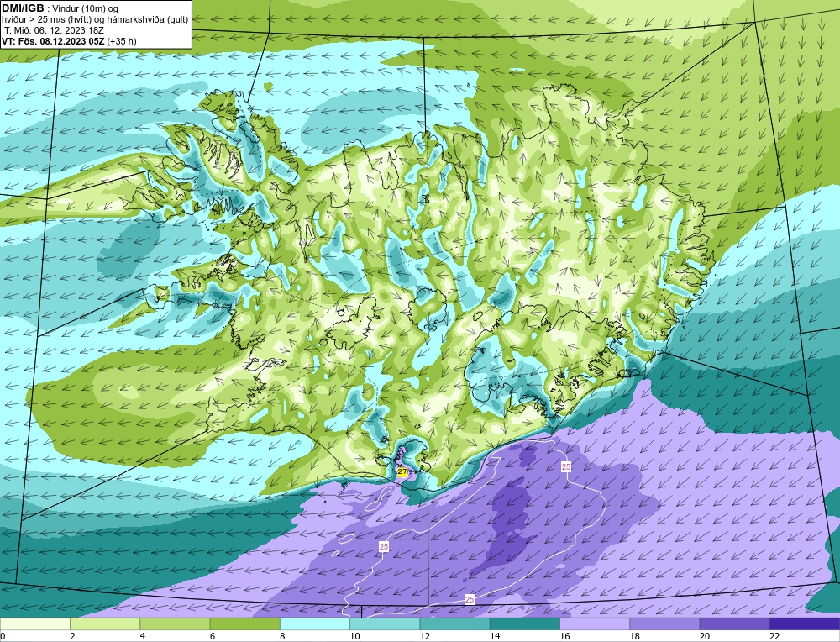Click the legend scale label 8

tap(282, 637)
